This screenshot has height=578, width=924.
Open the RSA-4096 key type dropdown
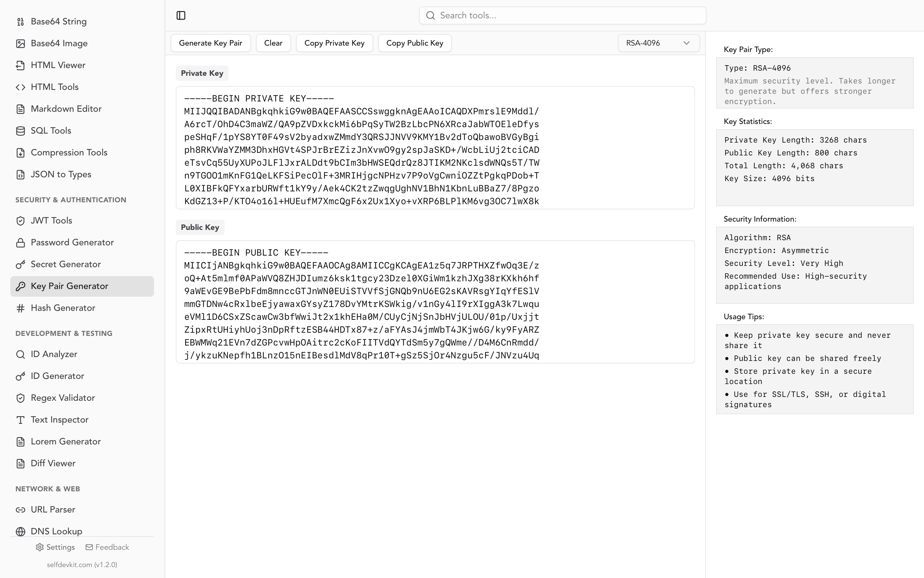tap(659, 43)
